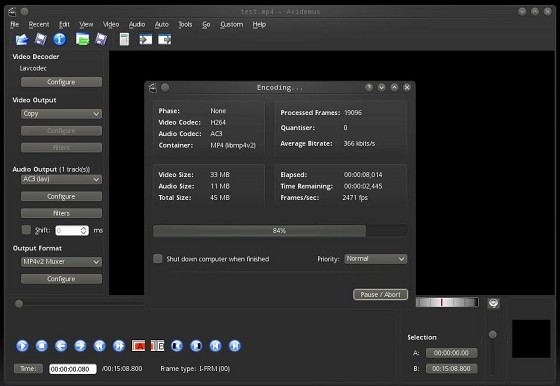Click the audio volume speaker icon

[x=494, y=303]
